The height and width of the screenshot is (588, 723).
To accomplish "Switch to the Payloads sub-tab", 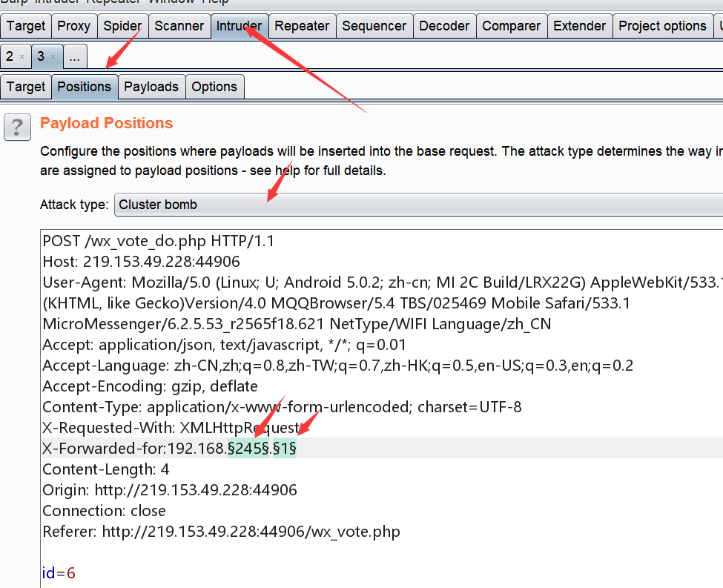I will 151,87.
